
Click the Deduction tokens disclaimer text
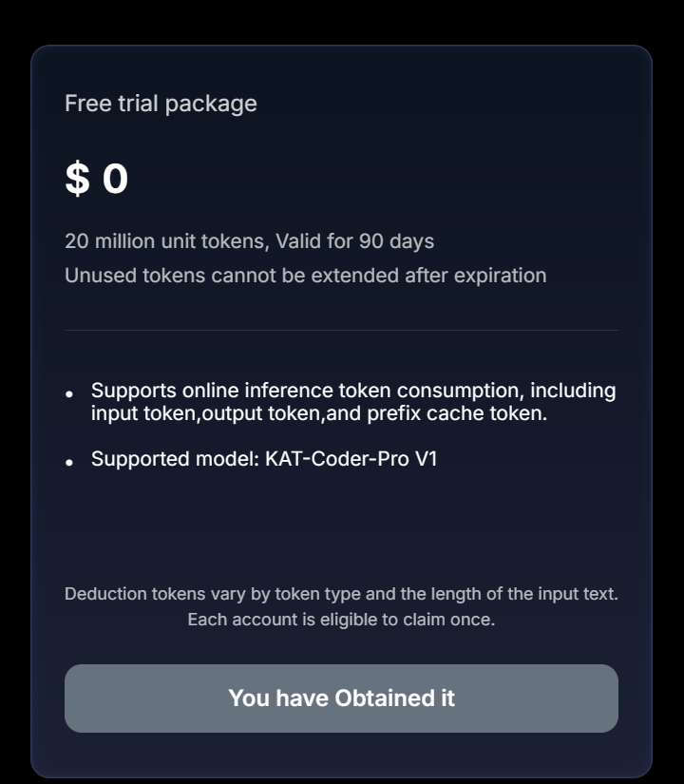tap(340, 593)
